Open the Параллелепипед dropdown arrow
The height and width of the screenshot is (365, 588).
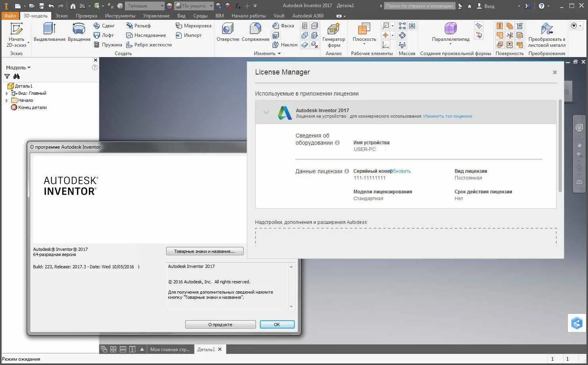tap(451, 44)
